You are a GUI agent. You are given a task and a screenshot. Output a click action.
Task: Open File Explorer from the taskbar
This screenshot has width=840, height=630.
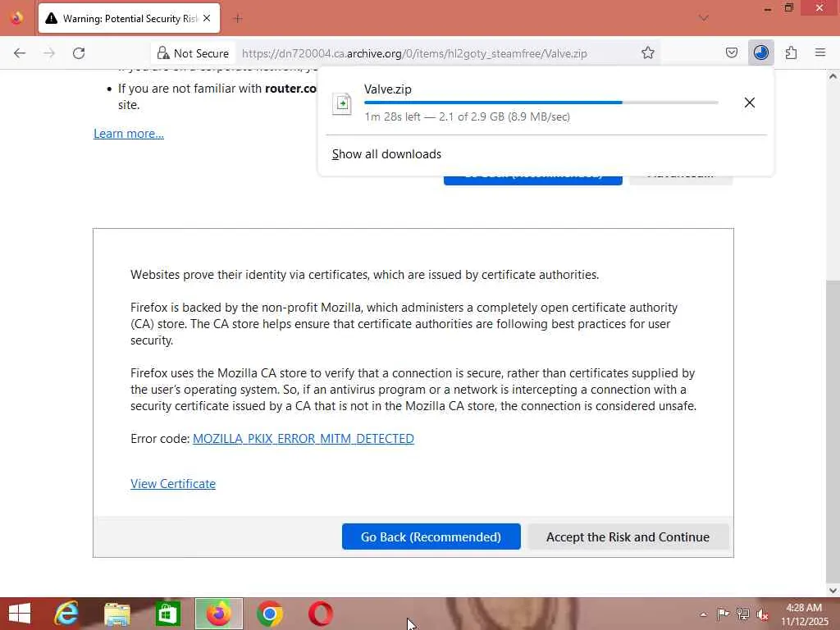pyautogui.click(x=116, y=614)
